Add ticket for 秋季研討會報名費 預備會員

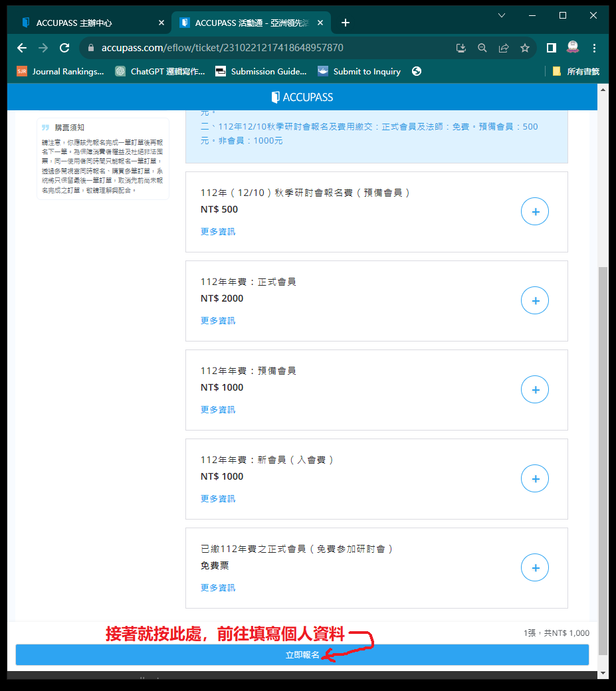[535, 212]
